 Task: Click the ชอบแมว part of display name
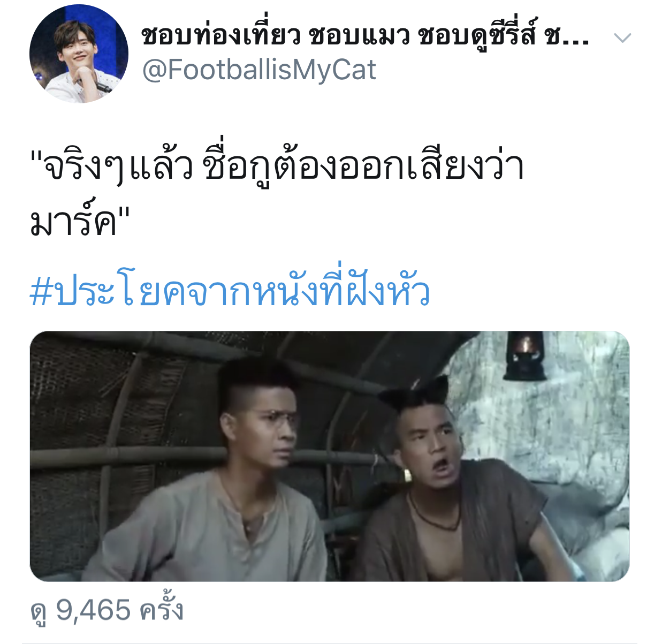click(x=360, y=36)
